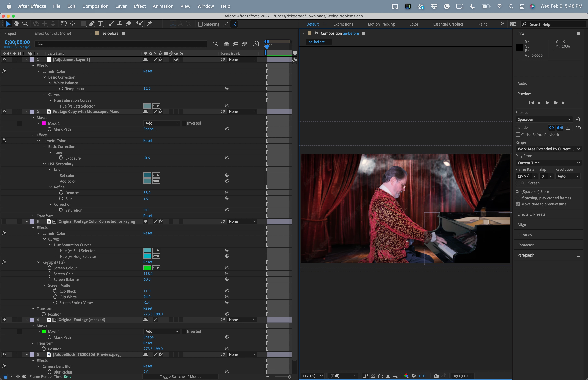Enable the Snapping checkbox
Screen dimensions: 588x380
click(200, 24)
